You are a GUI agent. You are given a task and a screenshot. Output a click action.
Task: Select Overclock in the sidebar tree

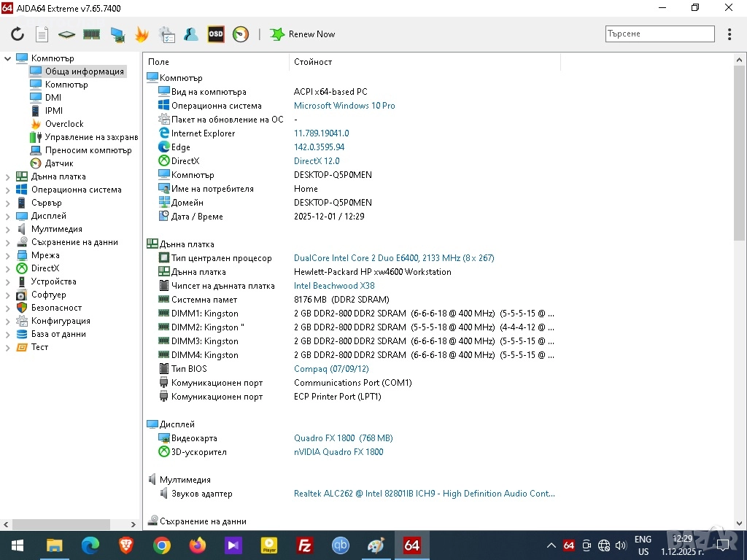(64, 124)
